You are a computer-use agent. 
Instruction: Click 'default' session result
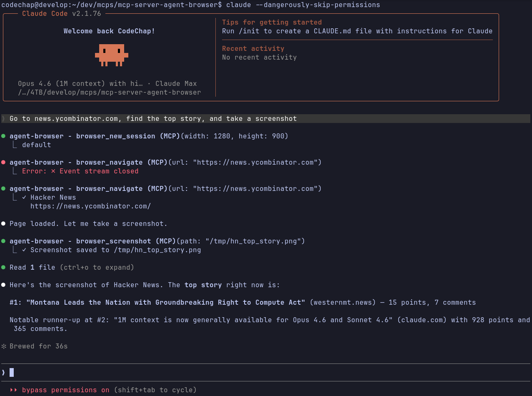[37, 145]
